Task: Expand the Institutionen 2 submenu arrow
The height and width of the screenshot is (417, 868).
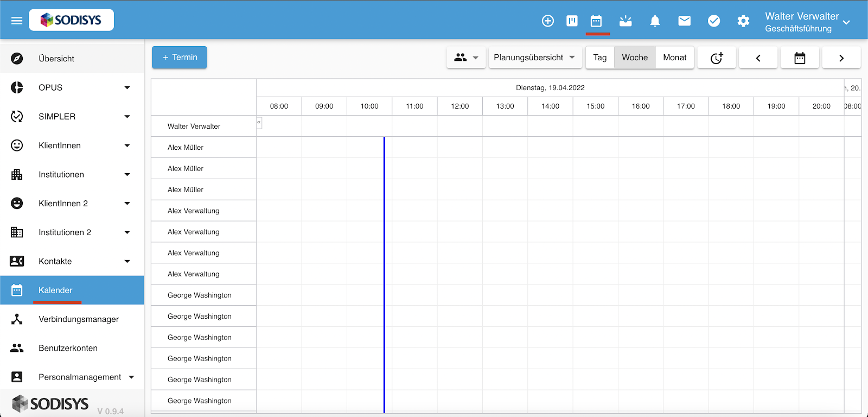Action: (x=127, y=232)
